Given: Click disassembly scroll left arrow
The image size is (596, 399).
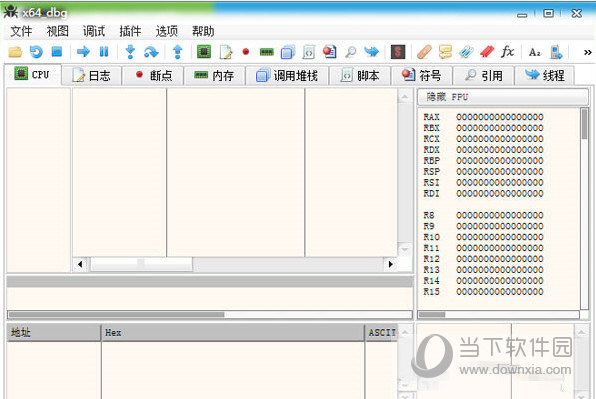Looking at the screenshot, I should pyautogui.click(x=80, y=264).
